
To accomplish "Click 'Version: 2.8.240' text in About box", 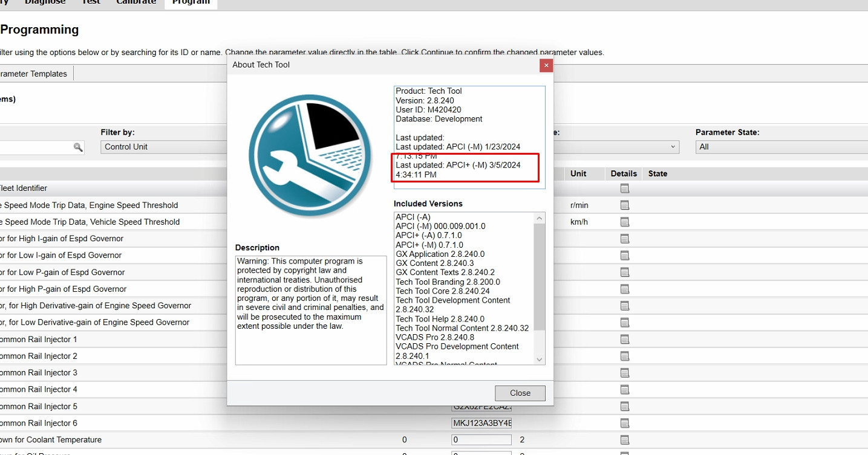I will tap(425, 100).
